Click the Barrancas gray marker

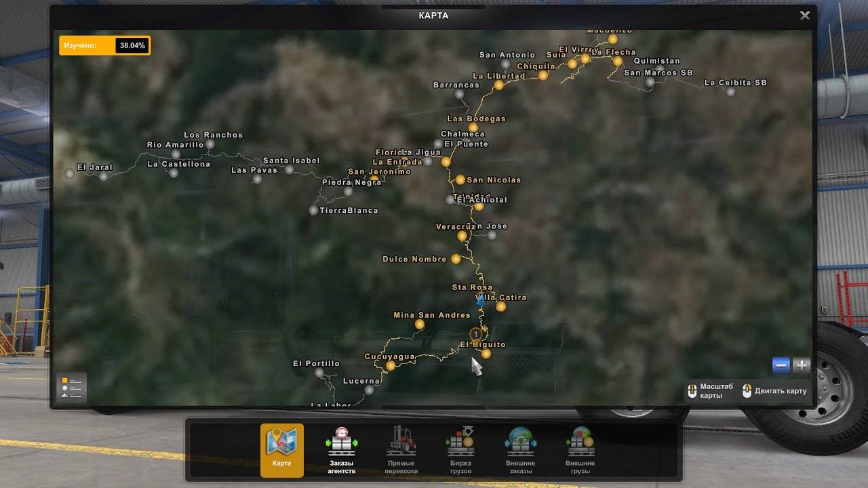coord(459,94)
